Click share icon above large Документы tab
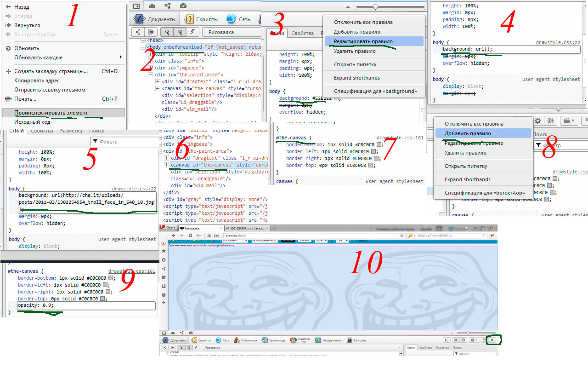 (168, 6)
